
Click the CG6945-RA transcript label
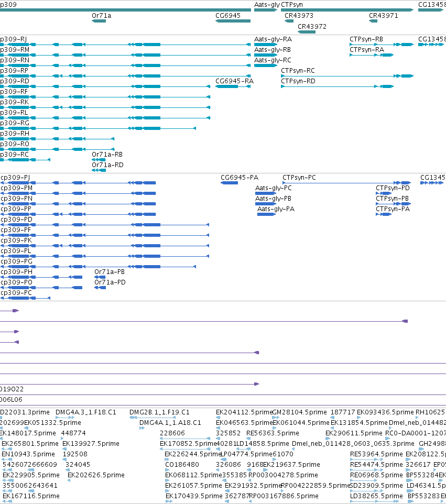pyautogui.click(x=234, y=81)
